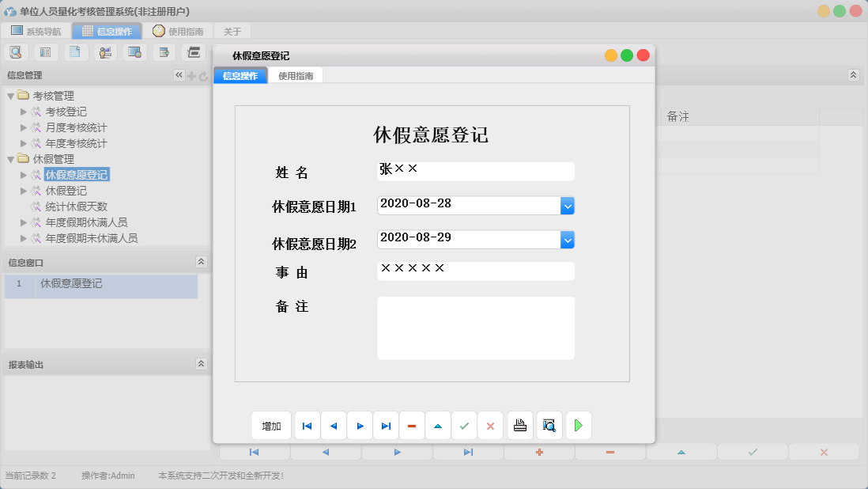
Task: Click inside the 备注 text area
Action: (475, 327)
